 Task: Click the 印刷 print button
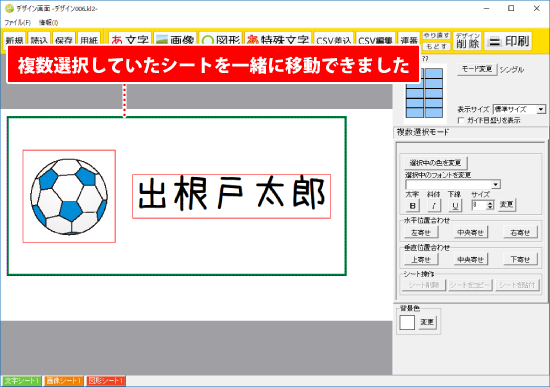pyautogui.click(x=508, y=41)
